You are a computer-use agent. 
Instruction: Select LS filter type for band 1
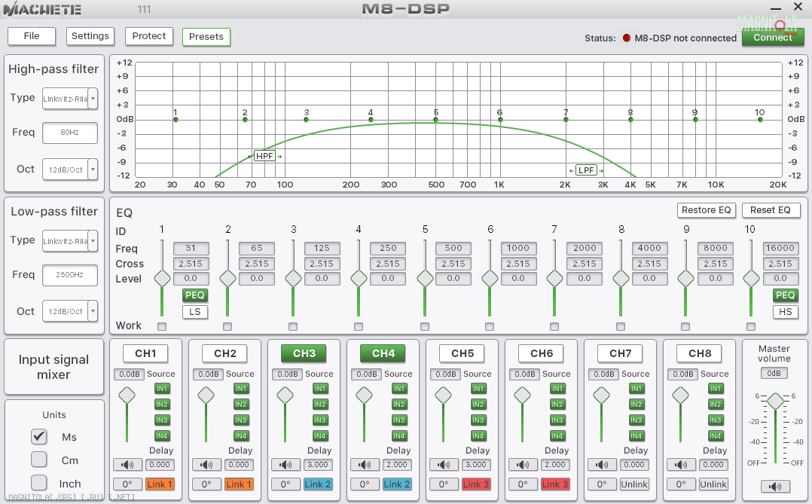click(194, 312)
